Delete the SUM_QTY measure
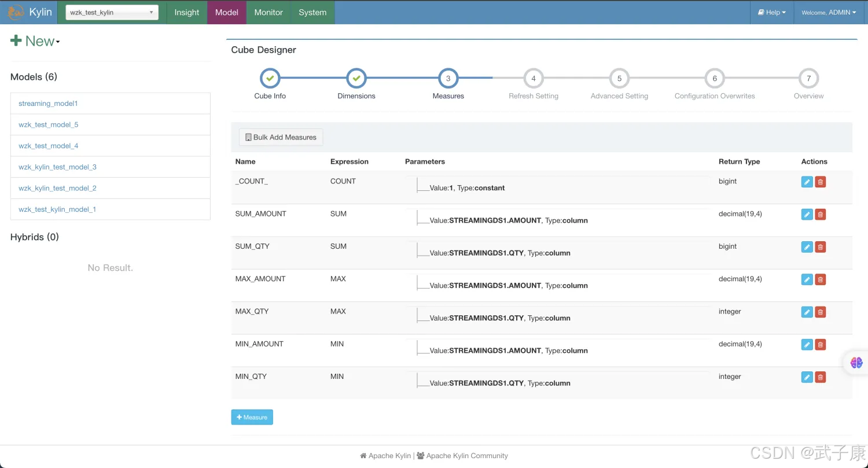Viewport: 868px width, 468px height. (820, 247)
